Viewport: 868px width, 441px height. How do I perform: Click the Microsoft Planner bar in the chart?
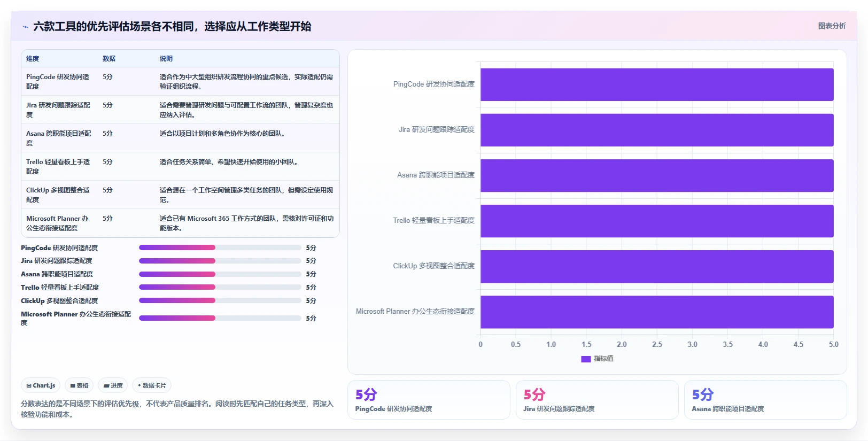[657, 312]
